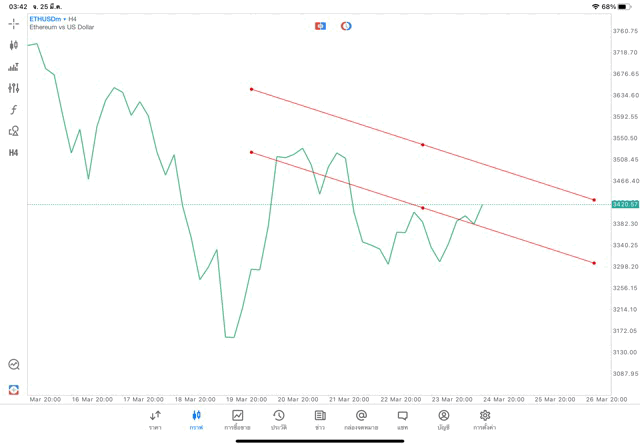The width and height of the screenshot is (640, 447).
Task: Activate the crosshair cursor tool
Action: click(14, 23)
